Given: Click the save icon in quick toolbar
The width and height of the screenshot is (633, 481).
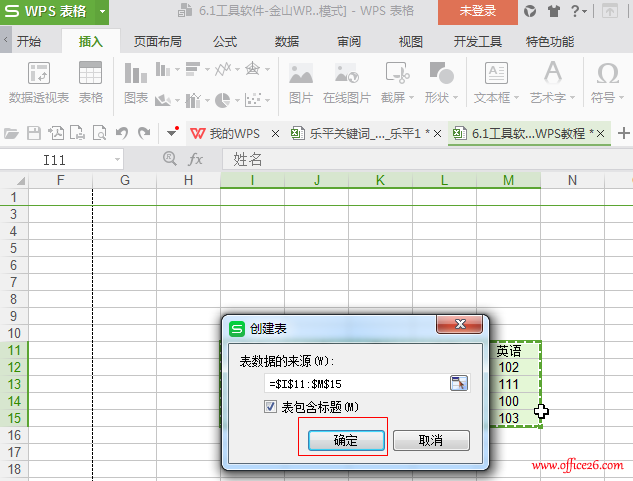Looking at the screenshot, I should (x=34, y=133).
